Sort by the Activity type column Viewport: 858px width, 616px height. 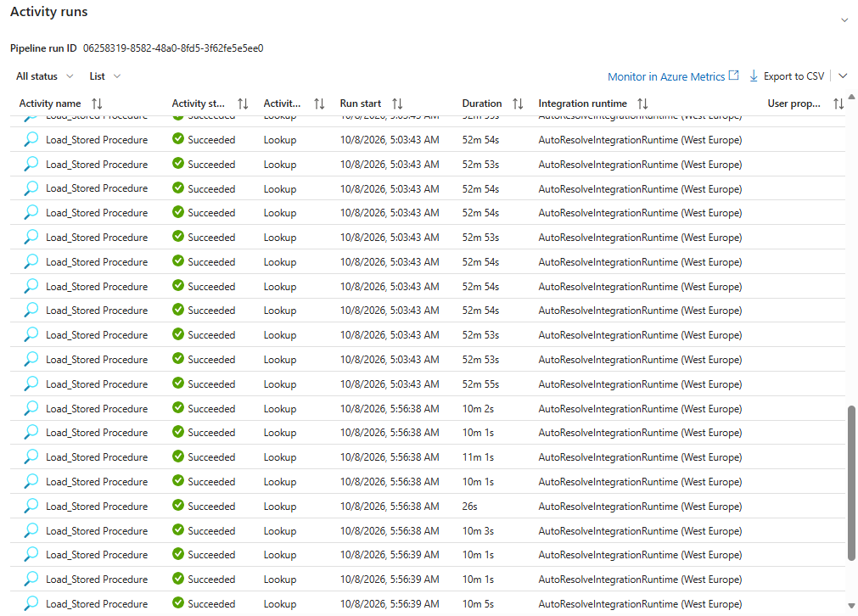320,104
